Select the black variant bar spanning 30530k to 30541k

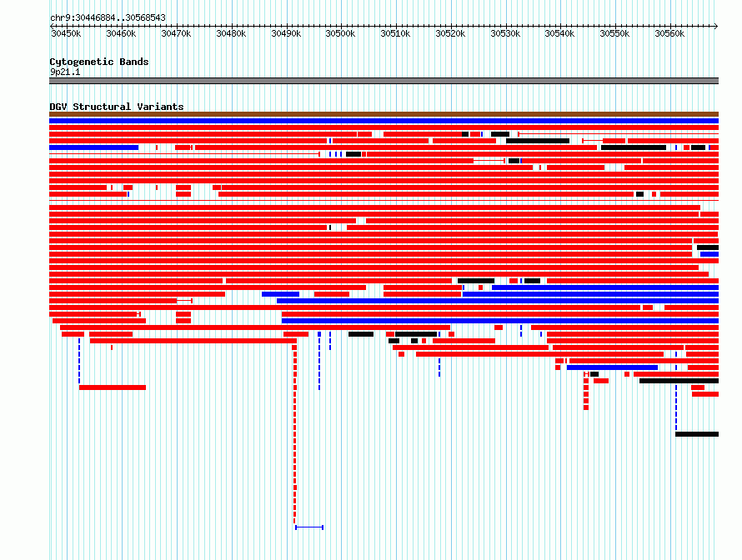pyautogui.click(x=538, y=141)
